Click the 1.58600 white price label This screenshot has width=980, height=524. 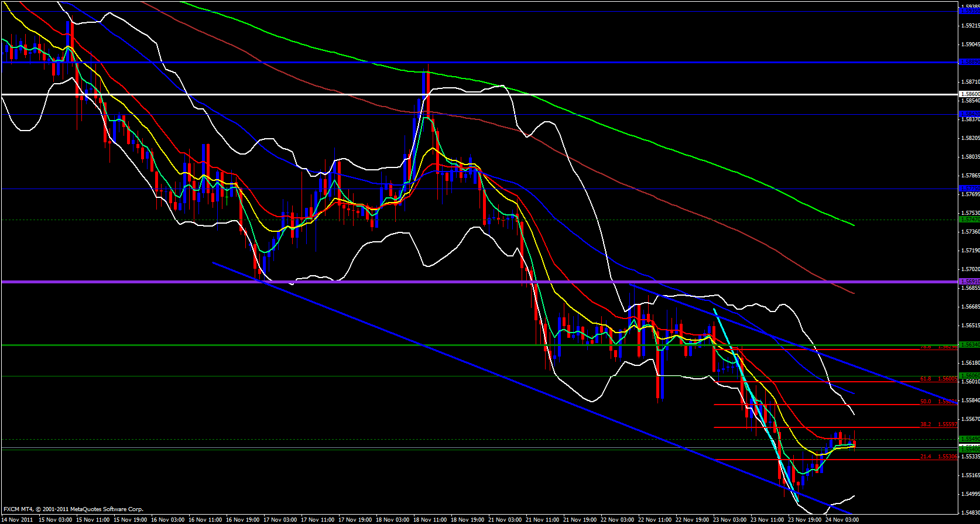click(969, 94)
